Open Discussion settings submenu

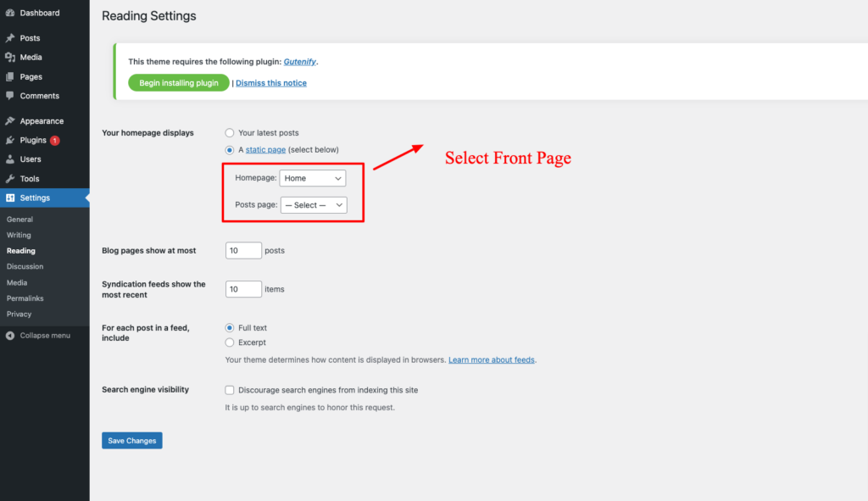25,266
